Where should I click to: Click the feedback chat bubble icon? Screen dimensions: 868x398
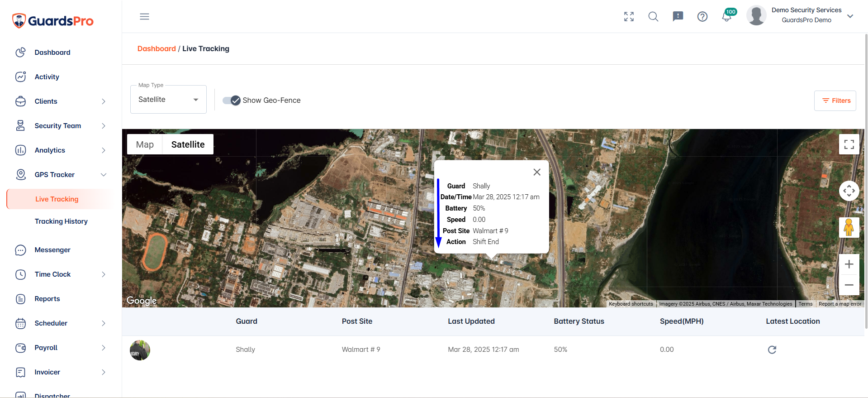(678, 17)
